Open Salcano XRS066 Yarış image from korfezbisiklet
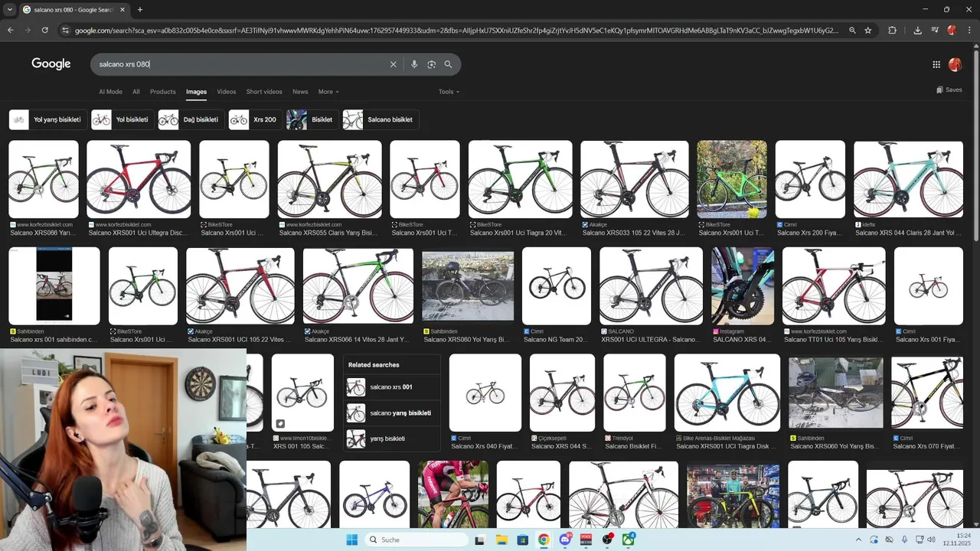980x551 pixels. click(x=44, y=179)
